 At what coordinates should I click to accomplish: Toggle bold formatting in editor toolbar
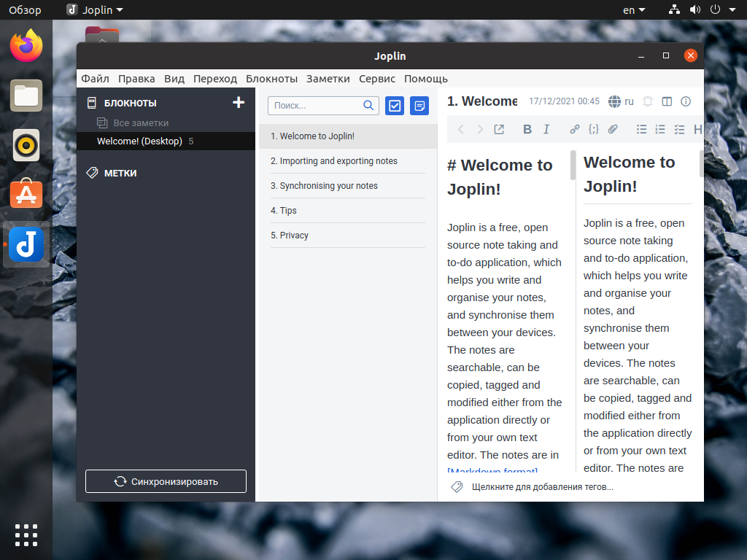527,129
